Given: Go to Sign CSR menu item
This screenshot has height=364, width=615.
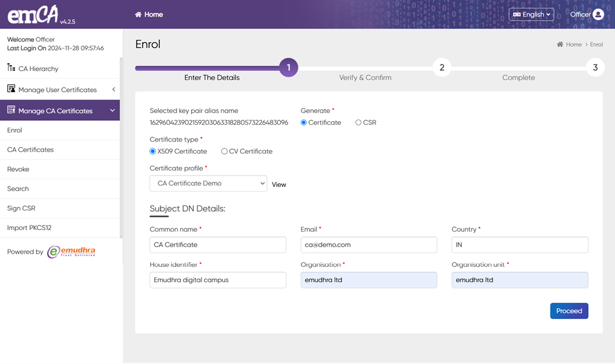Looking at the screenshot, I should (x=21, y=208).
